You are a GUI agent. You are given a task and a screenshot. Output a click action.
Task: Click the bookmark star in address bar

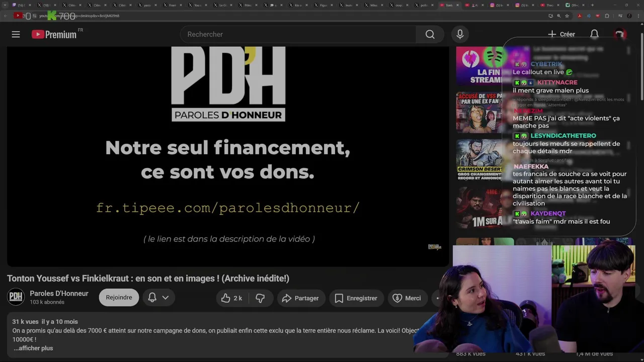(x=567, y=16)
